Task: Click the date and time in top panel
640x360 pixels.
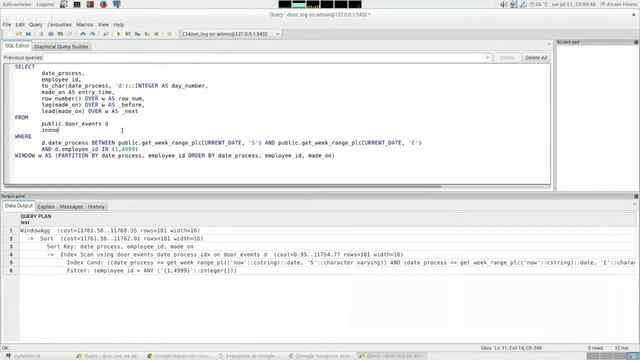Action: [573, 4]
